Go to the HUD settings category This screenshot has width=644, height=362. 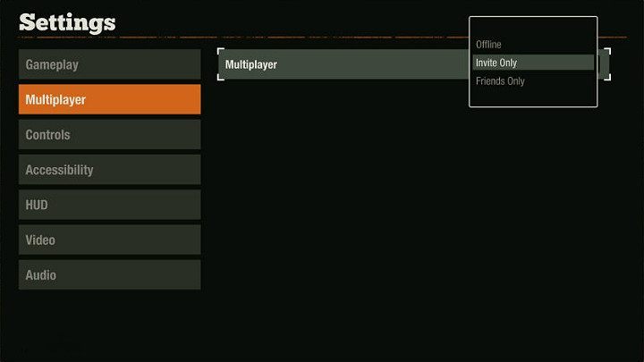pos(109,205)
